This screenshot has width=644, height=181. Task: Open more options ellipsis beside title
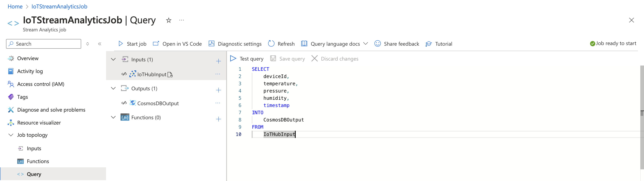pyautogui.click(x=182, y=20)
